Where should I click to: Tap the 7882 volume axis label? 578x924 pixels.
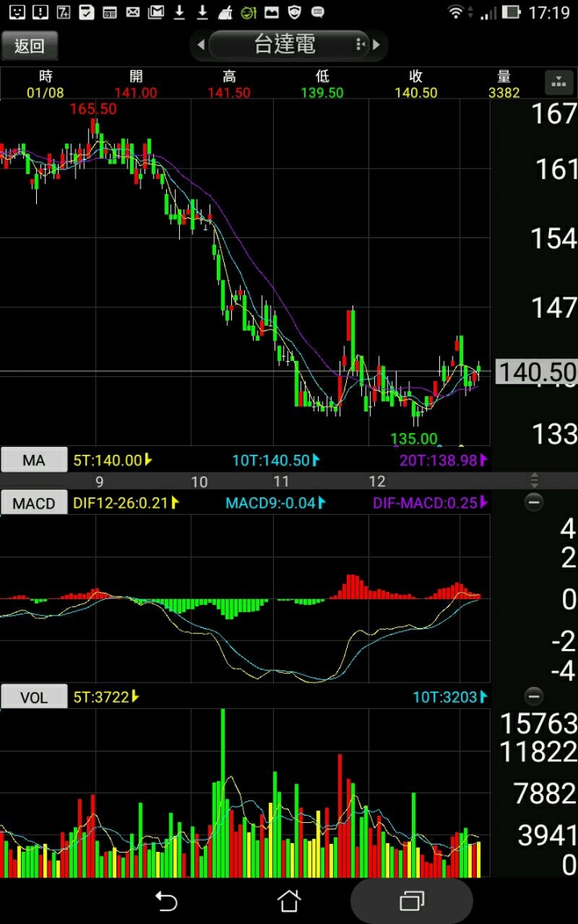[x=545, y=794]
